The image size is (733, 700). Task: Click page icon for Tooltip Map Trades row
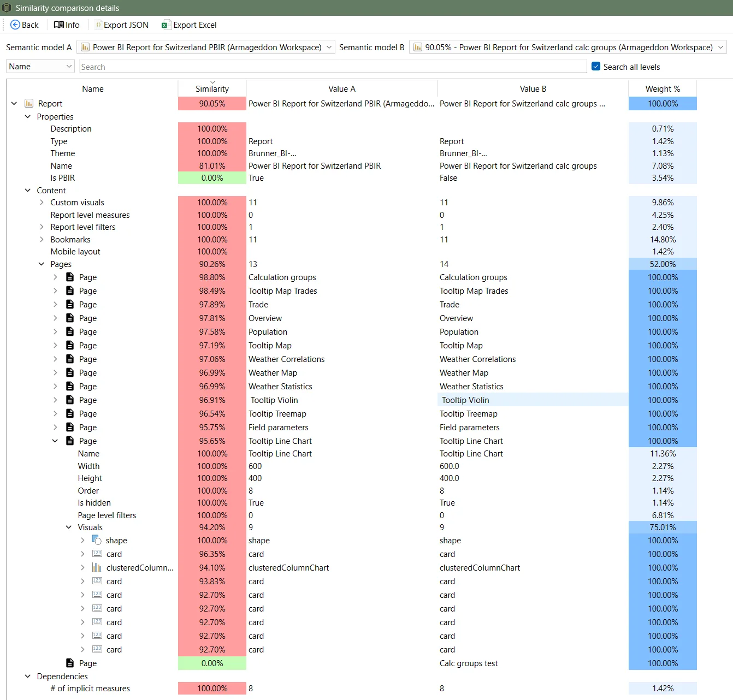click(x=70, y=290)
